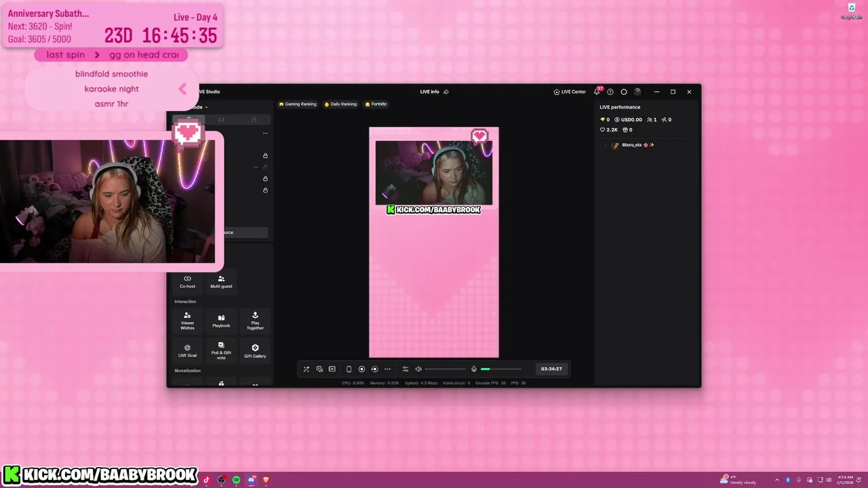This screenshot has height=488, width=868.
Task: Open the taskbar clock and date
Action: 846,480
